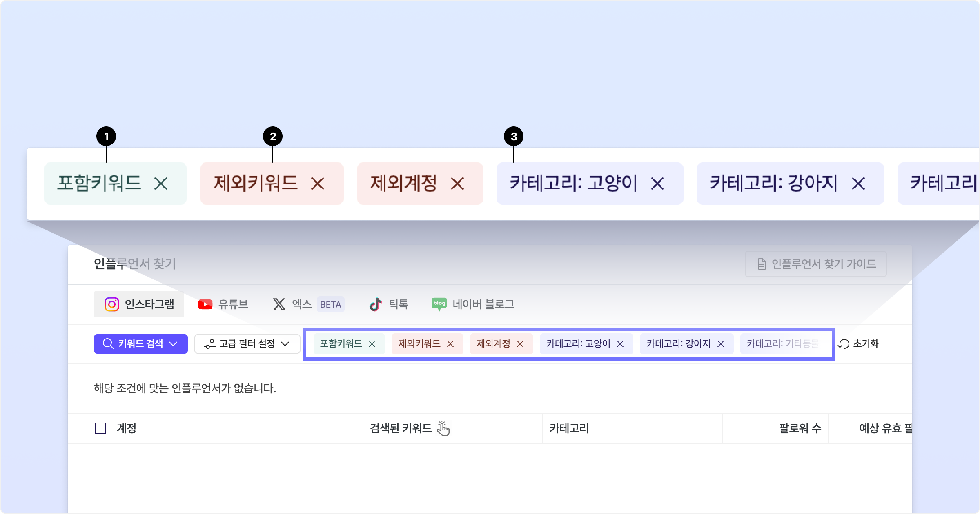Open the 키워드 검색 dropdown
The image size is (980, 514).
(x=140, y=344)
